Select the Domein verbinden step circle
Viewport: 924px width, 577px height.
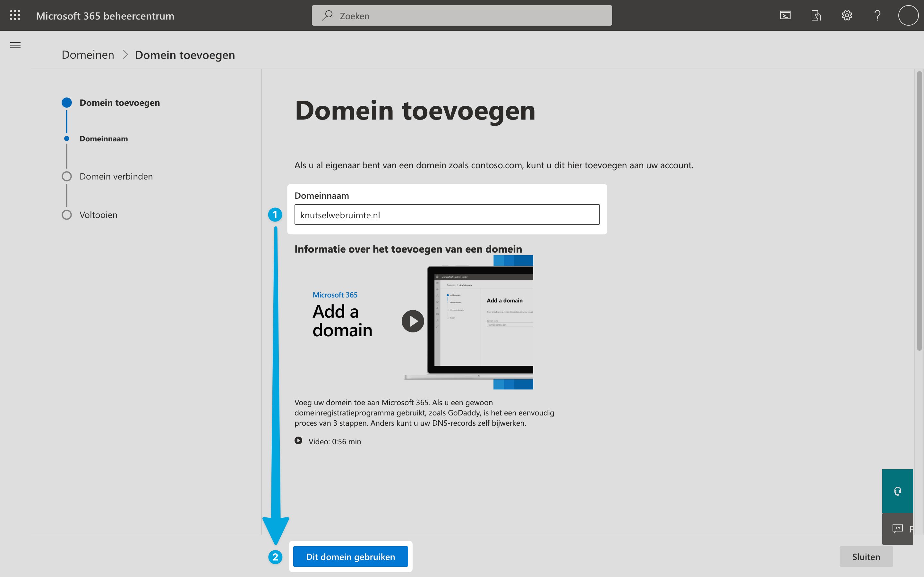67,176
